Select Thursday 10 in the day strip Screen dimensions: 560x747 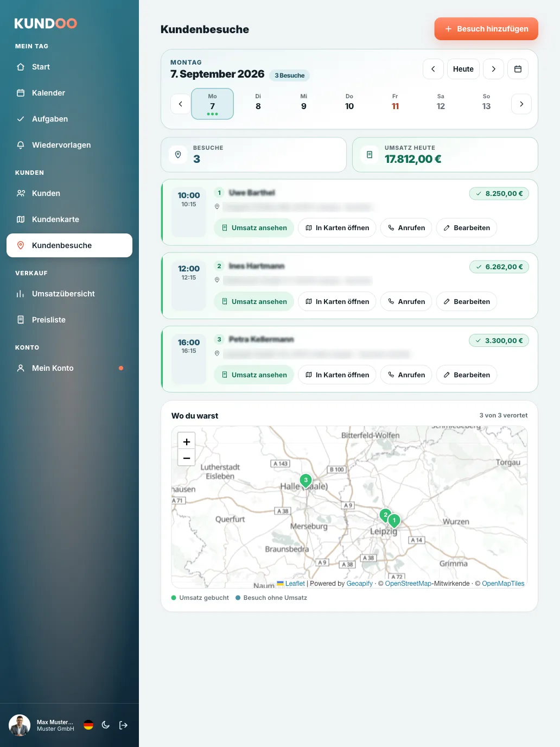click(x=349, y=103)
